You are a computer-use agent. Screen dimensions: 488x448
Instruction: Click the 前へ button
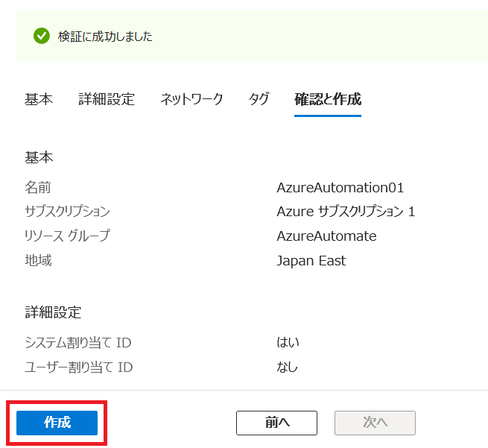pyautogui.click(x=276, y=423)
